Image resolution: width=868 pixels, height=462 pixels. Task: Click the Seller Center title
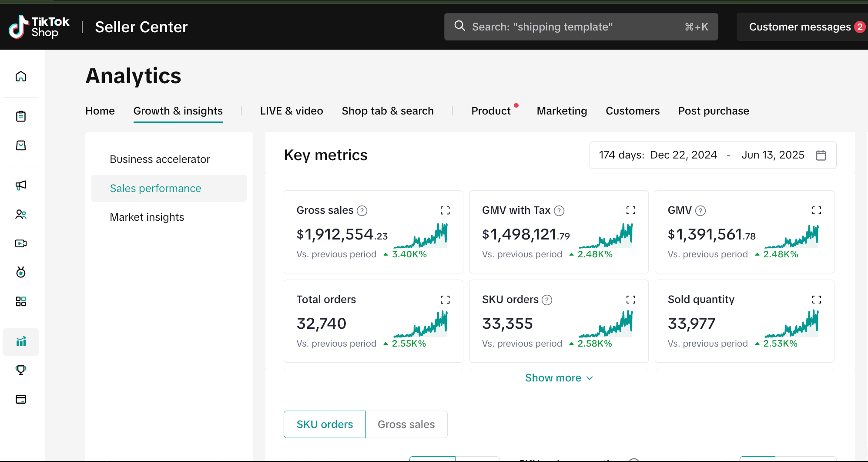point(141,27)
